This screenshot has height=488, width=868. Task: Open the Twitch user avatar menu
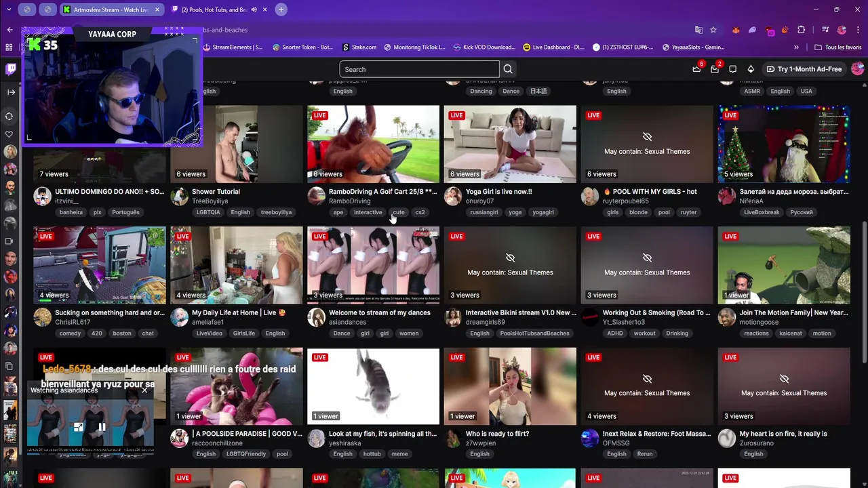click(857, 69)
